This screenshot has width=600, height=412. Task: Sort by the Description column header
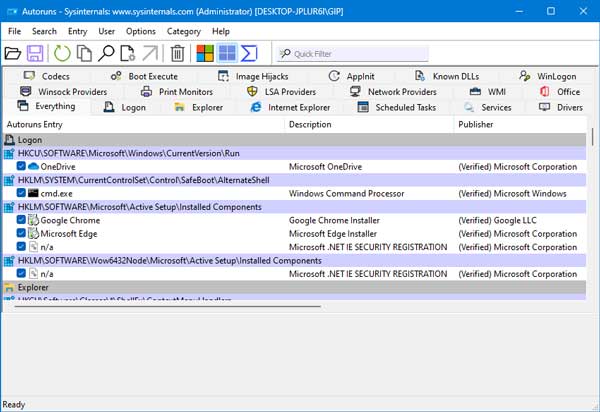tap(369, 124)
